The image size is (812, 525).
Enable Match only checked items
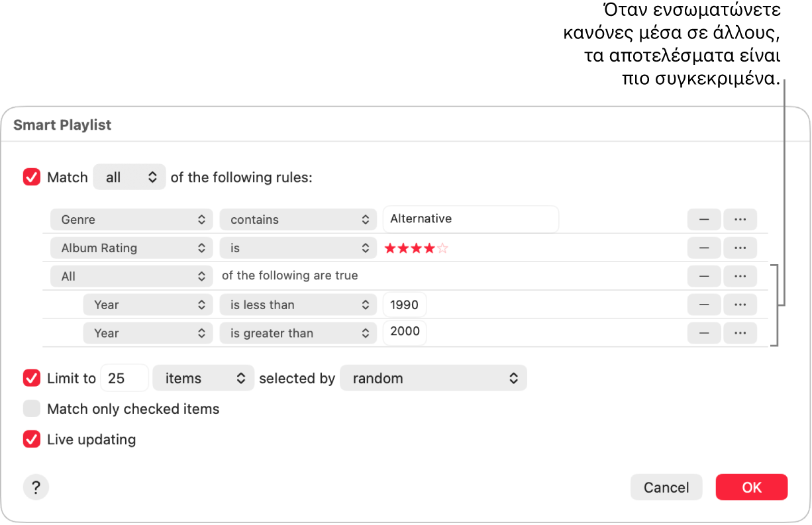click(x=32, y=409)
